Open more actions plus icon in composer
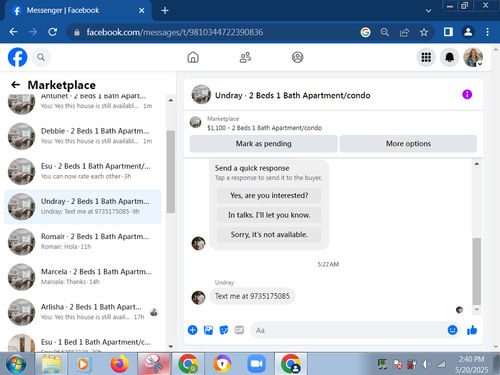500x375 pixels. tap(193, 330)
